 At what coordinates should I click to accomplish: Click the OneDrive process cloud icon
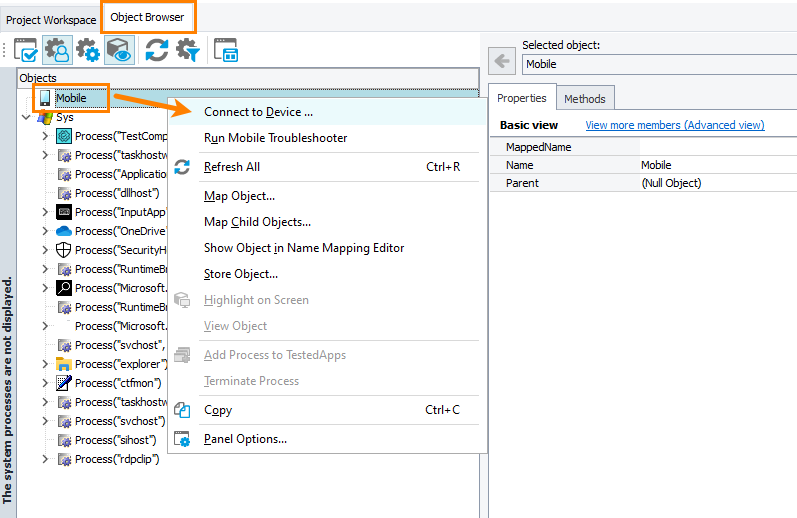pyautogui.click(x=64, y=231)
